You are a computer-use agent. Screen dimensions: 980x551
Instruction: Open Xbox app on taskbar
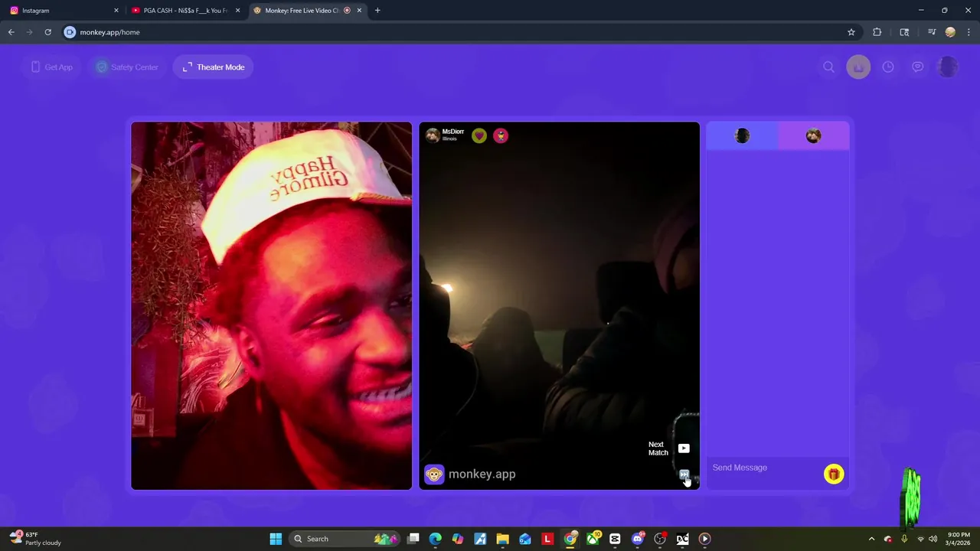593,539
